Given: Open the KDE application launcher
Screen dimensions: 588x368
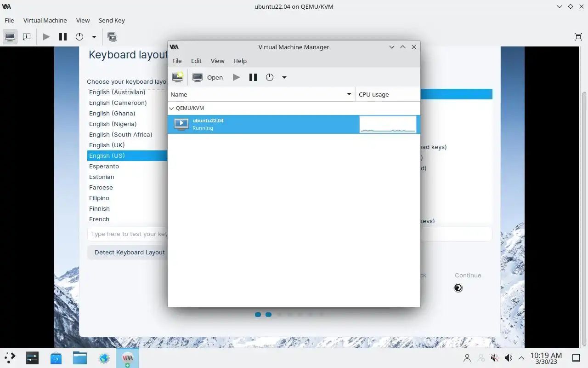Looking at the screenshot, I should tap(10, 358).
